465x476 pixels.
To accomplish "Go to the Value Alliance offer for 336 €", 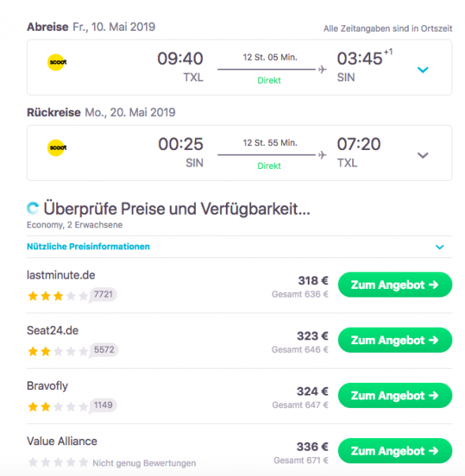I will [x=395, y=451].
